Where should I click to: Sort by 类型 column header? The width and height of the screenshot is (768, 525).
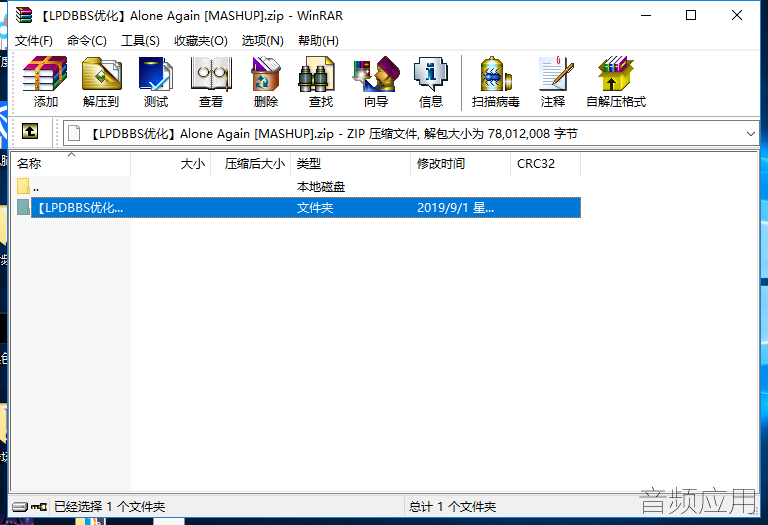(x=351, y=164)
